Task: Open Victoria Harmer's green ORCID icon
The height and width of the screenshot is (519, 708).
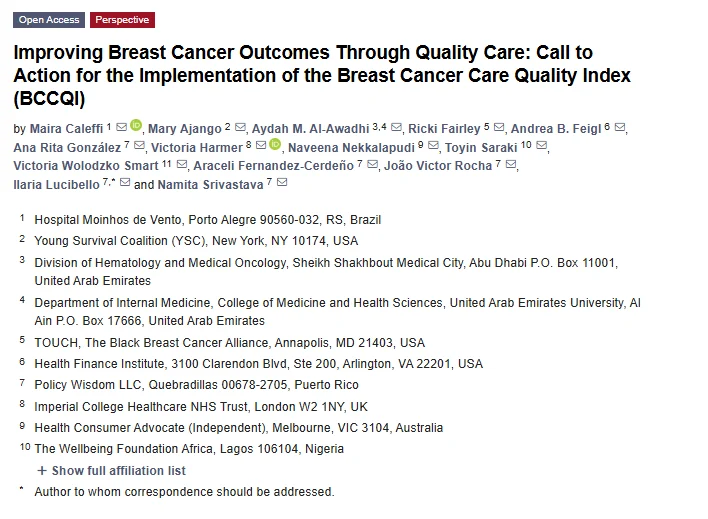Action: click(275, 147)
